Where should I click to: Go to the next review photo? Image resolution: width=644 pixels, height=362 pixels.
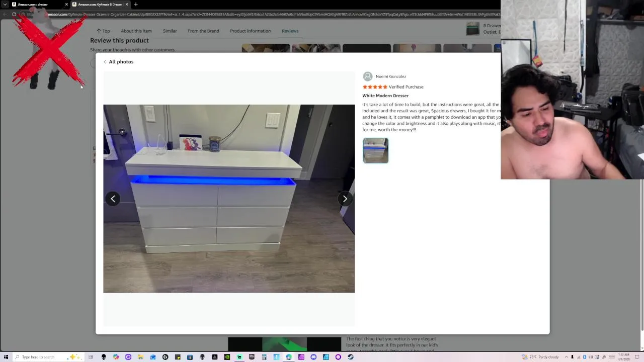(345, 199)
